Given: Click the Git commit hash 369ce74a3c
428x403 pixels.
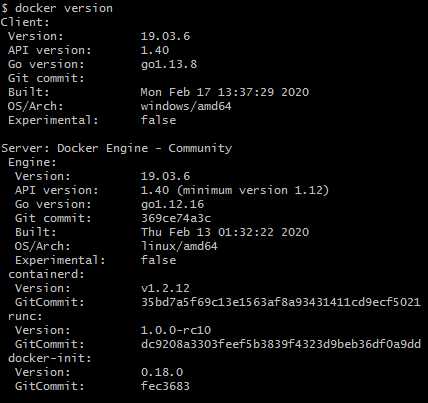Looking at the screenshot, I should pos(176,218).
